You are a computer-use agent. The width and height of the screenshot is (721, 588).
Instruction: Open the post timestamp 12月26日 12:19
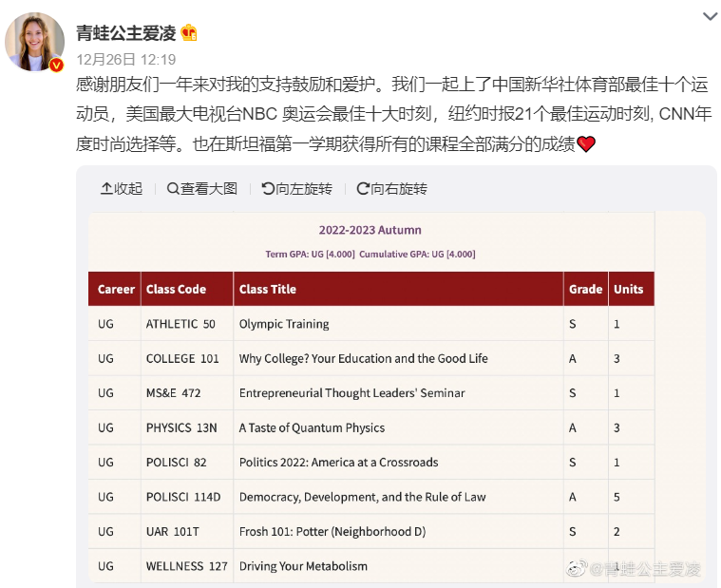tap(126, 59)
